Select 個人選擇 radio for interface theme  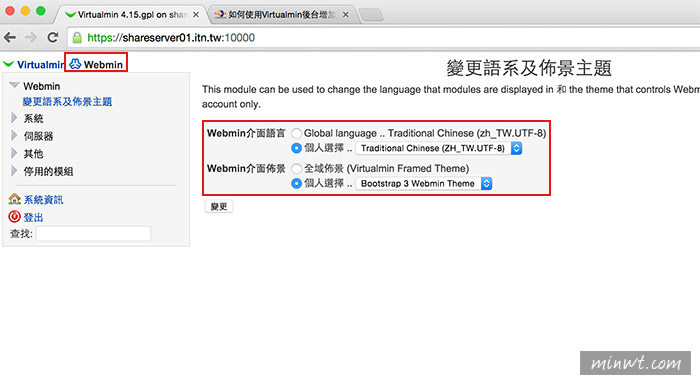296,183
